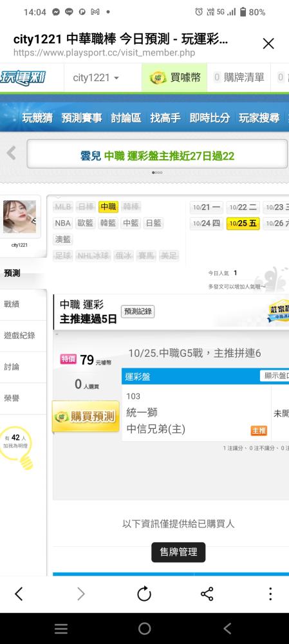Select the NBA league filter

(63, 223)
